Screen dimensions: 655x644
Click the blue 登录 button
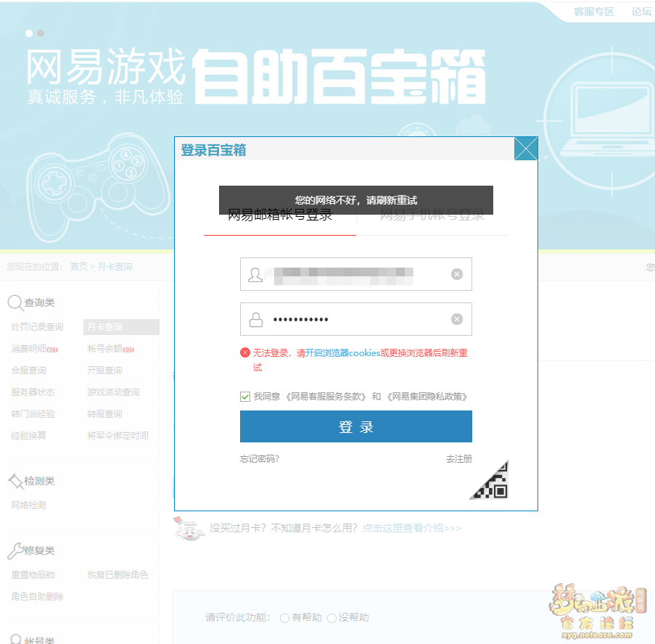pos(356,426)
